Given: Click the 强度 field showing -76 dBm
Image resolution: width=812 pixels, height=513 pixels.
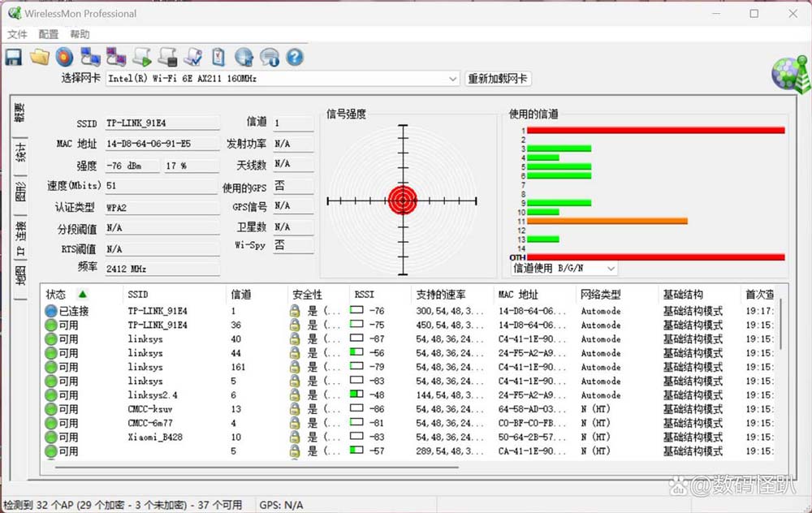Looking at the screenshot, I should pos(132,166).
